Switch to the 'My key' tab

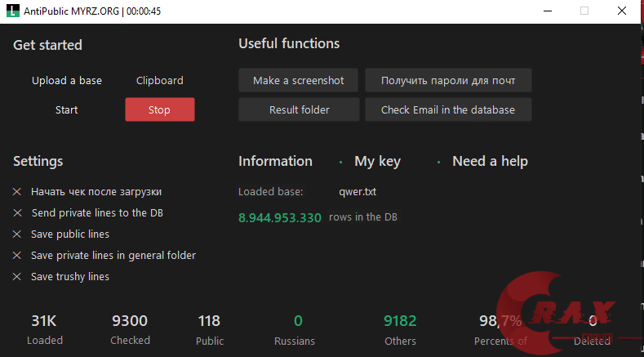click(x=377, y=162)
